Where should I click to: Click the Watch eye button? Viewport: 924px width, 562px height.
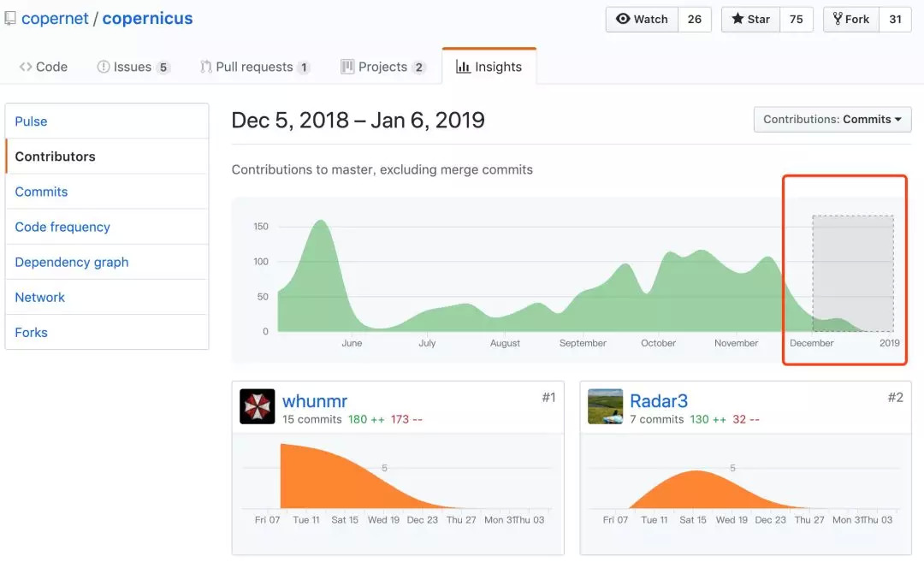pos(642,19)
